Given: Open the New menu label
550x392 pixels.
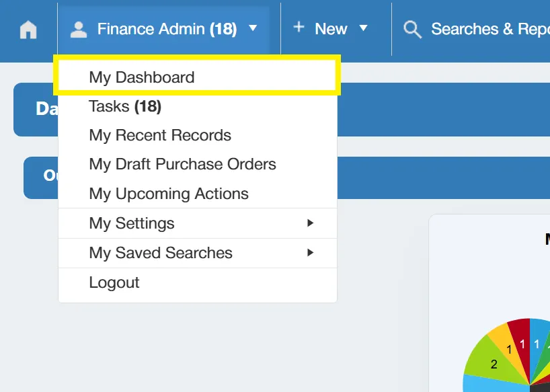Looking at the screenshot, I should click(x=331, y=29).
